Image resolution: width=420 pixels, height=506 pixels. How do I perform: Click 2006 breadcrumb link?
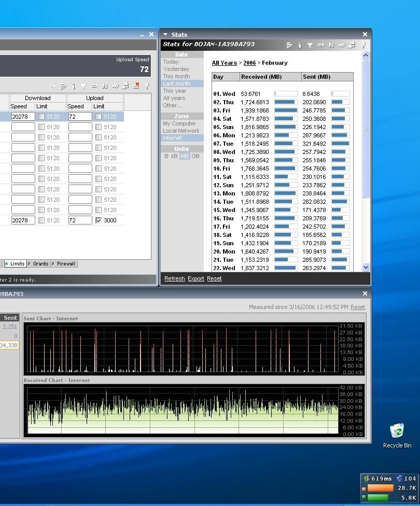click(x=249, y=63)
